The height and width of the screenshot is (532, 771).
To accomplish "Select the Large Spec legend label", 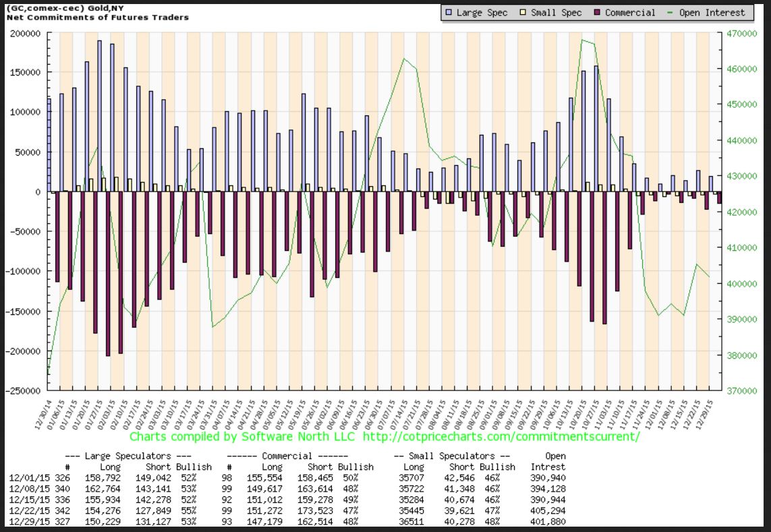I will tap(483, 12).
